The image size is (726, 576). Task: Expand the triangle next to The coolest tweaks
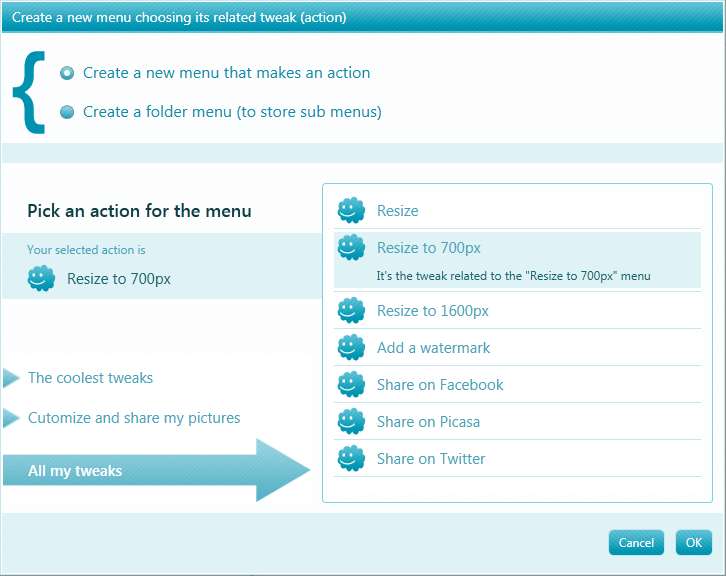tap(11, 378)
